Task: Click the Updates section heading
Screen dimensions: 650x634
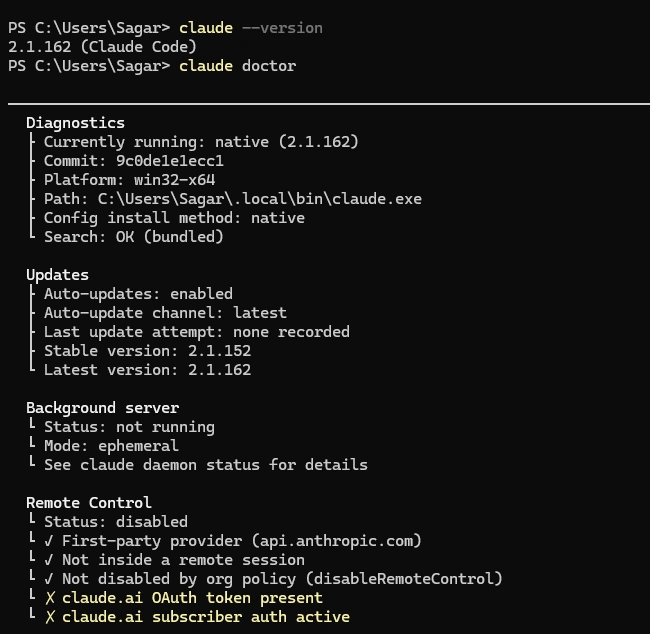Action: (x=58, y=275)
